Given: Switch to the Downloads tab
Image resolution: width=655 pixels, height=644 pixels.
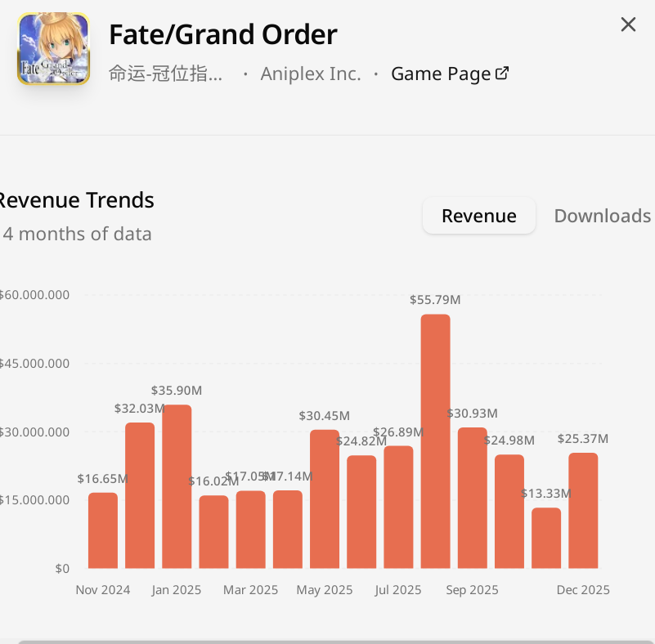Looking at the screenshot, I should (602, 216).
